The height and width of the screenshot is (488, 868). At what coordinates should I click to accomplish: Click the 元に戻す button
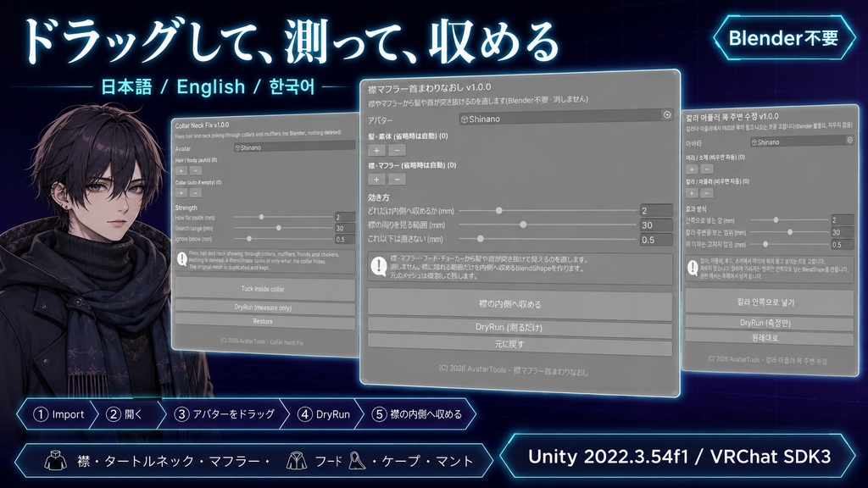coord(520,344)
